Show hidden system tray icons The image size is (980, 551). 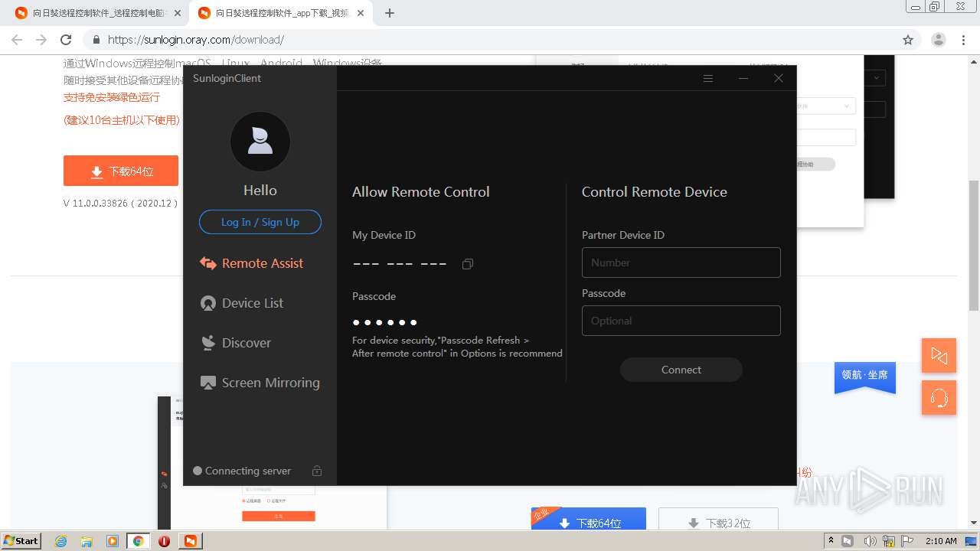tap(831, 541)
